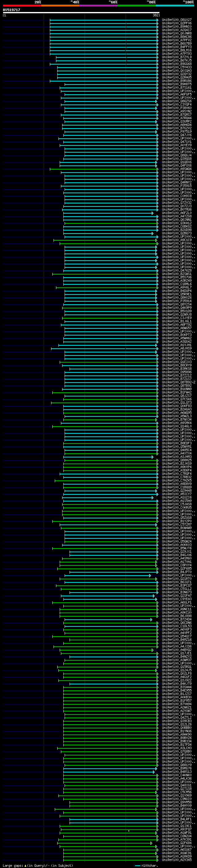Select hit label UniRef100_O95896
Image resolution: width=197 pixels, height=868 pixels.
177,372
